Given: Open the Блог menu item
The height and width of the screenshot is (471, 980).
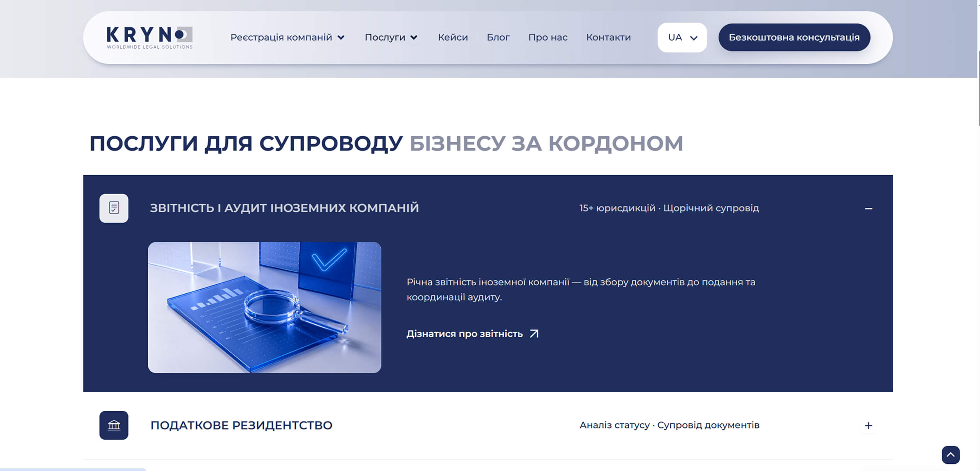Looking at the screenshot, I should click(x=498, y=37).
